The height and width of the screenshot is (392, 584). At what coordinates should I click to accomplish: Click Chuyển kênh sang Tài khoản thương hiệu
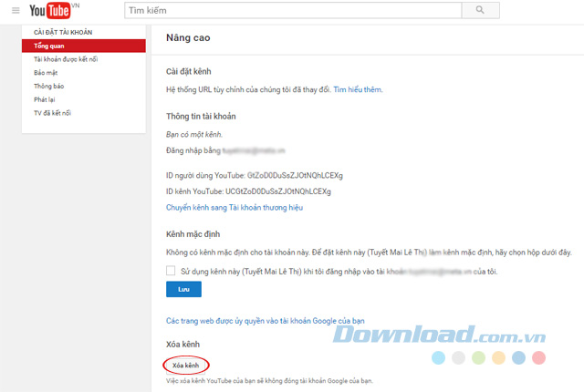tap(235, 208)
